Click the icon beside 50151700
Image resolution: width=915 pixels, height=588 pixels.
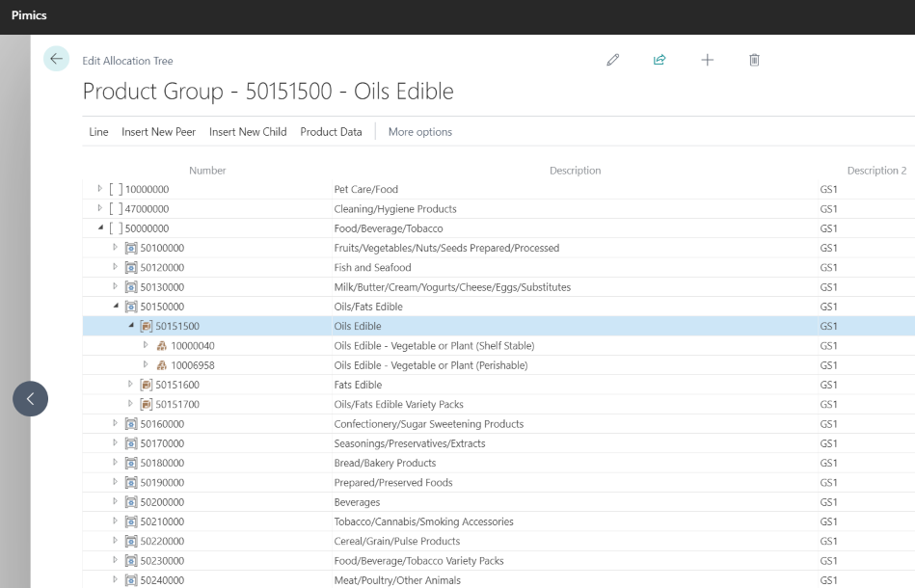[x=147, y=404]
